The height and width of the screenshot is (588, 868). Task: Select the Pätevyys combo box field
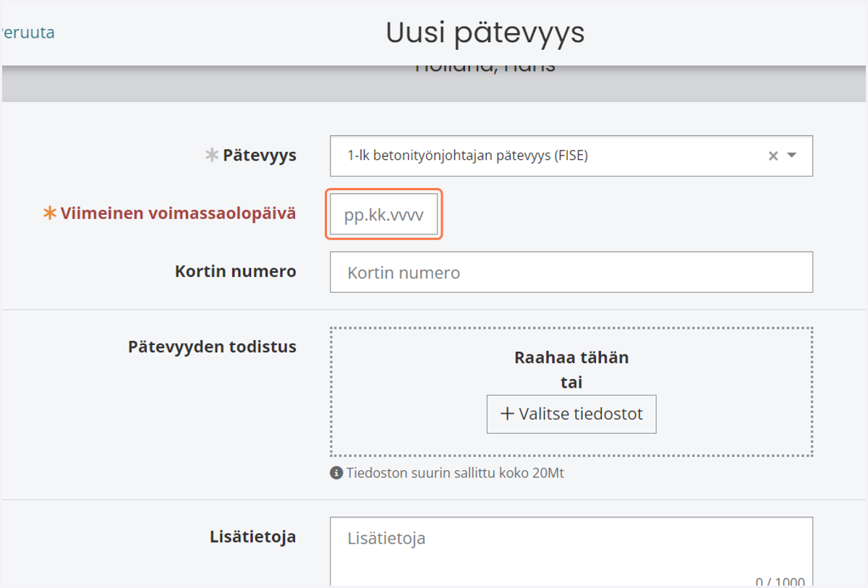click(x=571, y=155)
